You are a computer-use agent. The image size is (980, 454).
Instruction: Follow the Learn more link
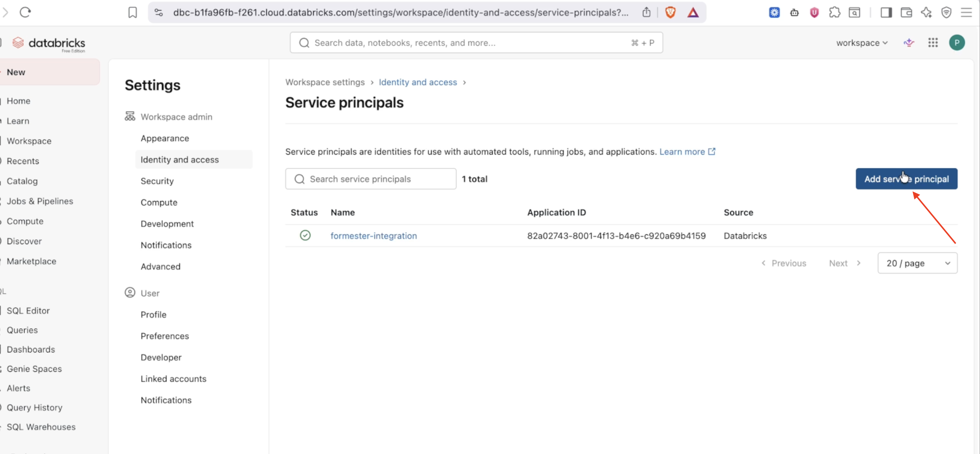(x=682, y=151)
